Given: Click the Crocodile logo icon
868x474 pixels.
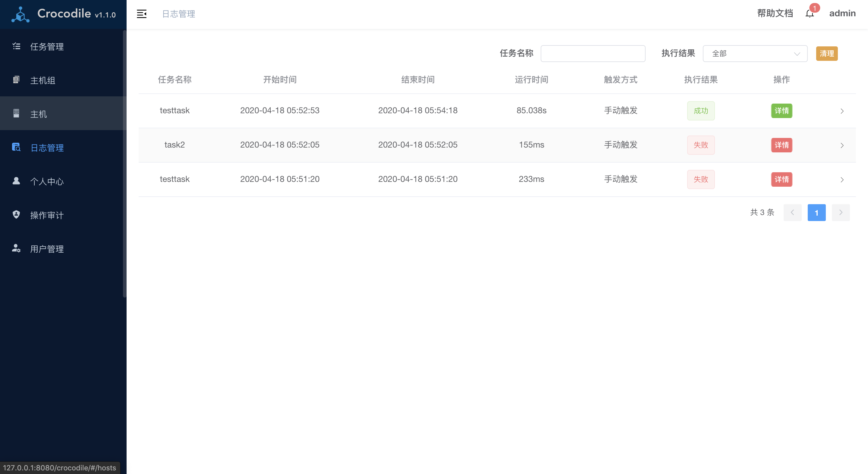Looking at the screenshot, I should 20,14.
